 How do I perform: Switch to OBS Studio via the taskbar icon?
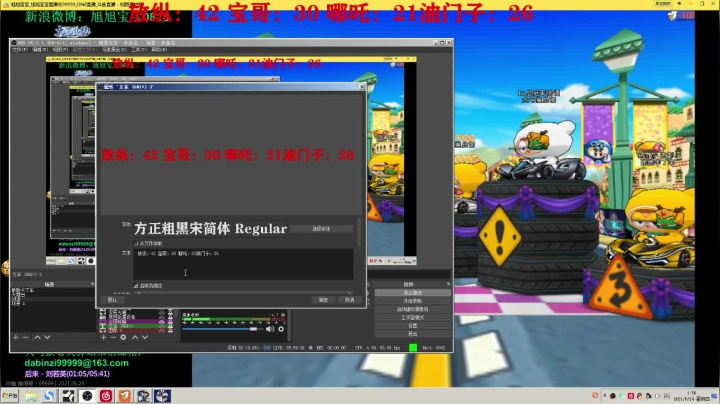(87, 396)
